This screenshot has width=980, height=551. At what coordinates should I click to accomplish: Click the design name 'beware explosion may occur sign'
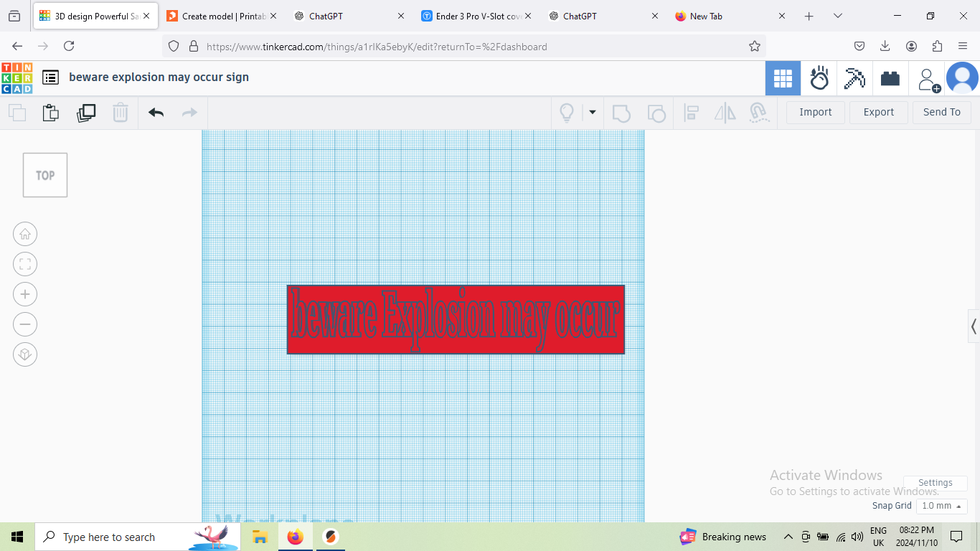(x=159, y=77)
